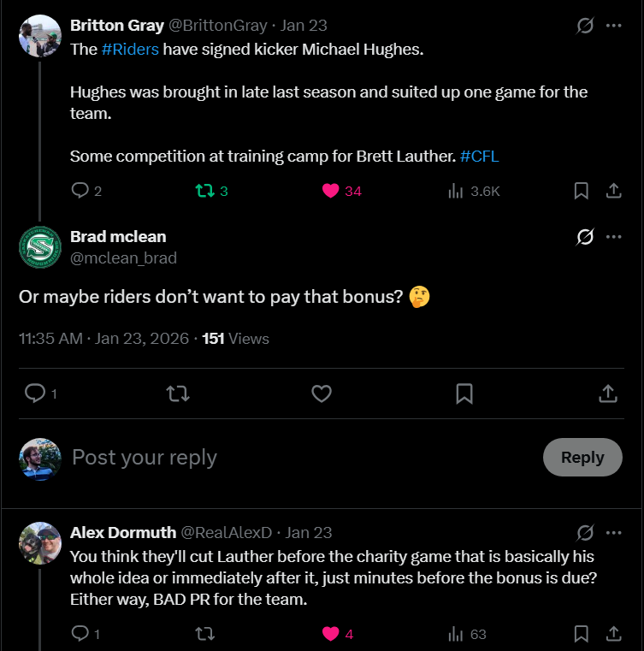Click the Reply button
Image resolution: width=644 pixels, height=651 pixels.
click(582, 458)
